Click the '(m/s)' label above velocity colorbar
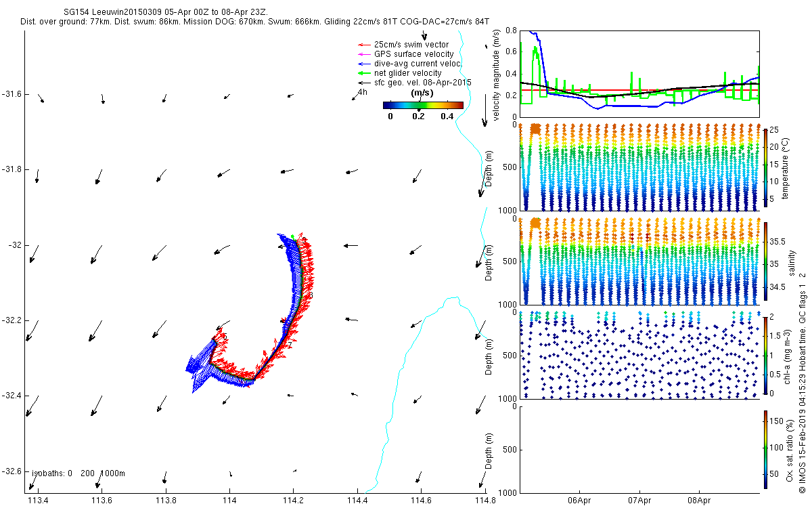Screen dimensions: 812x508 coord(422,93)
